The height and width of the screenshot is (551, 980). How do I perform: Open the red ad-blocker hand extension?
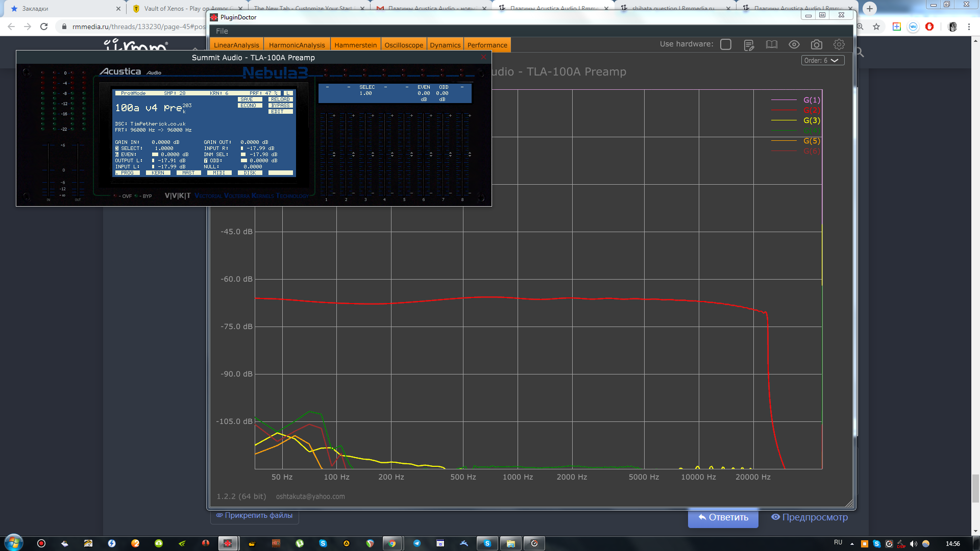(x=929, y=27)
